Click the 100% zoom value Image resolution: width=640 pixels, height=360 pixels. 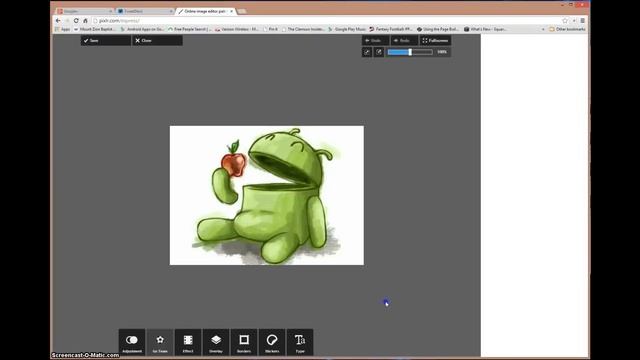click(442, 52)
